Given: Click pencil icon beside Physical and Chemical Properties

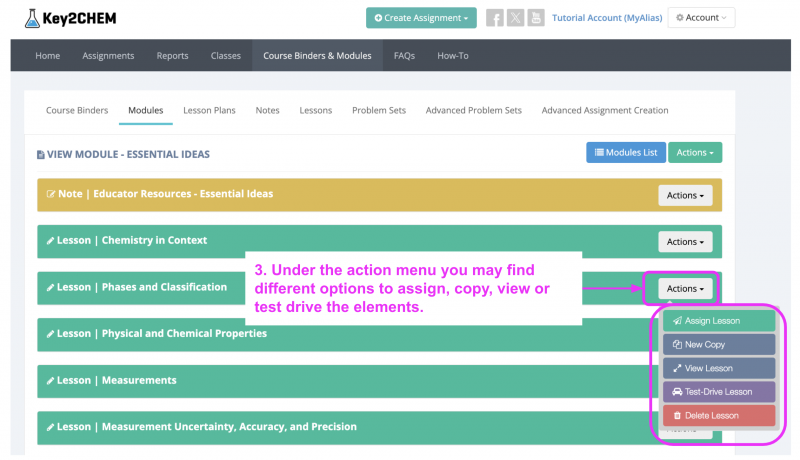Looking at the screenshot, I should (x=50, y=334).
